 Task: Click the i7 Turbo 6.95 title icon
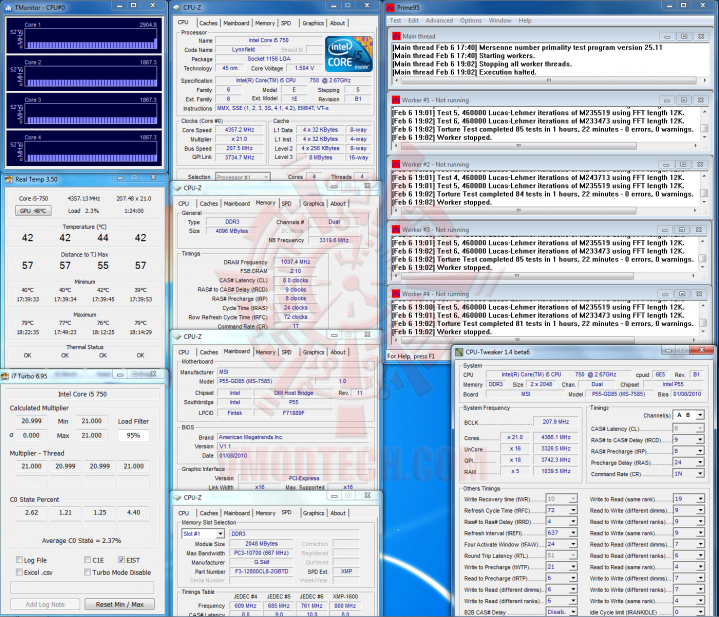coord(5,376)
